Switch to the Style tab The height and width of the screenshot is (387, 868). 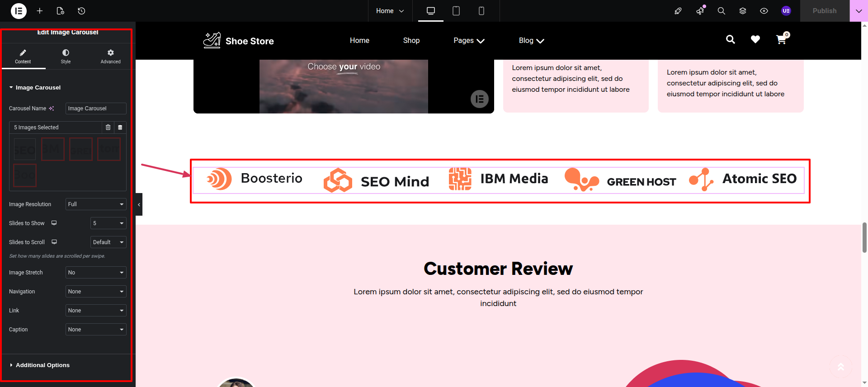[x=66, y=57]
